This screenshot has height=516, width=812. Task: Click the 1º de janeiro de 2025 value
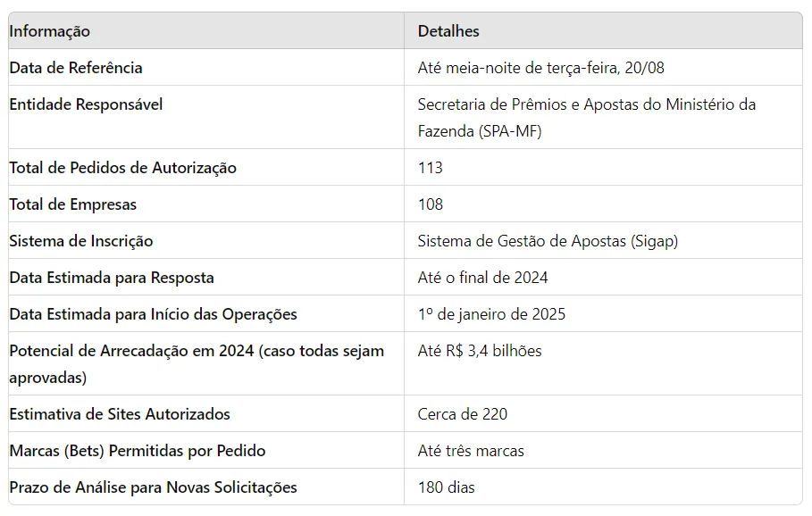tap(491, 314)
